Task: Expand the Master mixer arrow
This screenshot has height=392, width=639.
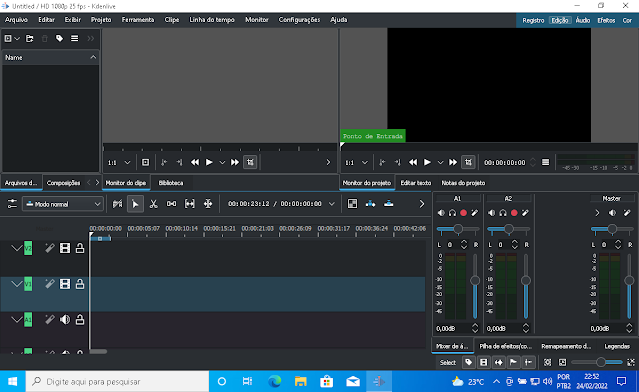Action: click(597, 213)
